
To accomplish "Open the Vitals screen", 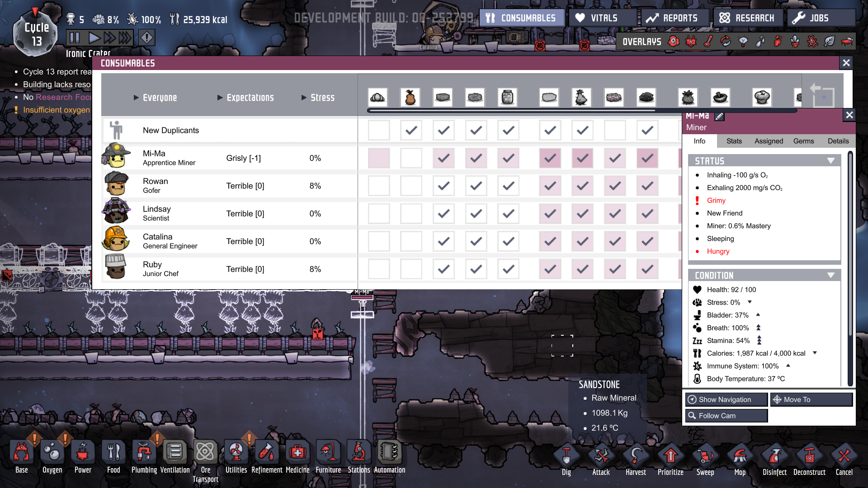I will pyautogui.click(x=603, y=18).
